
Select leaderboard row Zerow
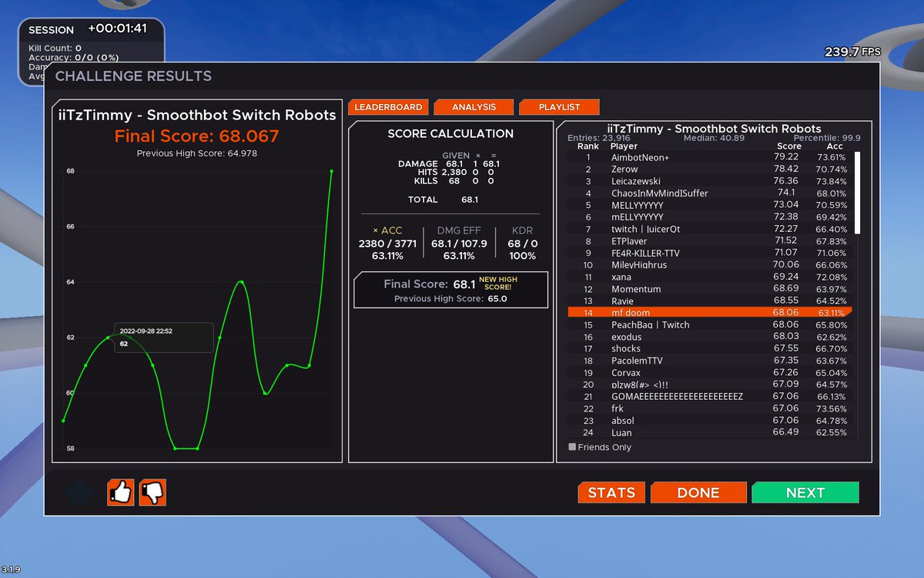711,169
